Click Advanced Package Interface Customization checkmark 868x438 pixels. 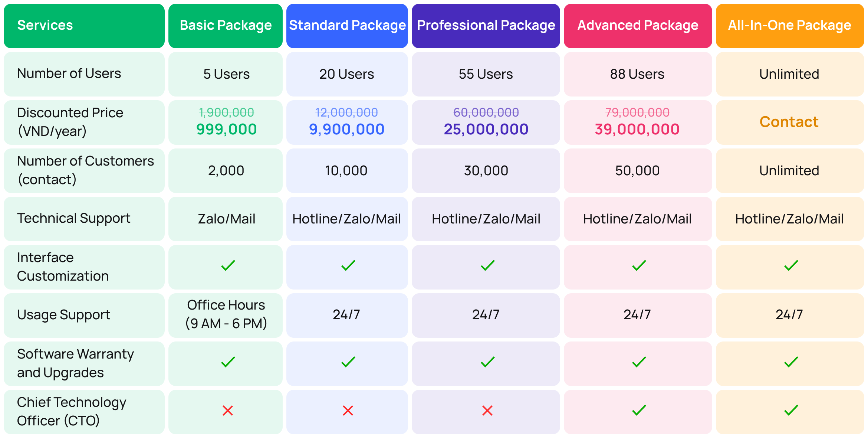(x=639, y=265)
